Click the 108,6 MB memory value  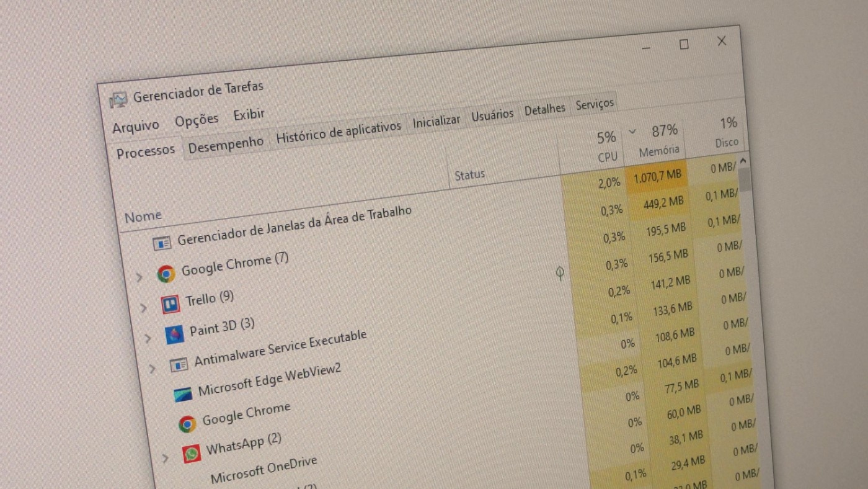[675, 334]
